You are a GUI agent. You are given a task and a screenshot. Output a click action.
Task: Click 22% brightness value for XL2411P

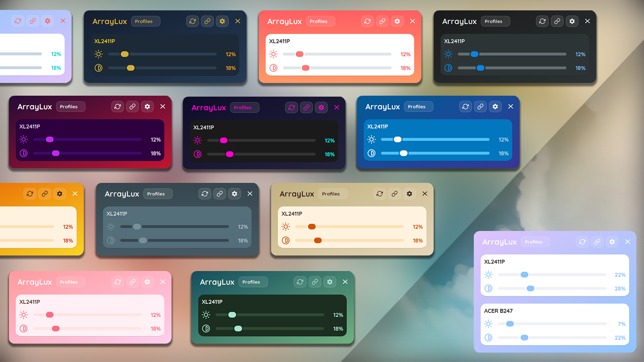click(x=620, y=275)
